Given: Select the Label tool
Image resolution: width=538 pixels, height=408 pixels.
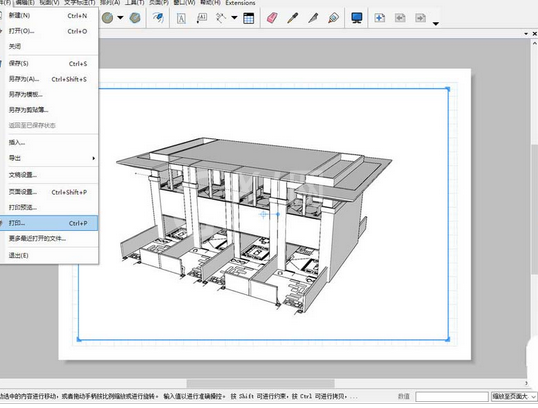Looking at the screenshot, I should click(201, 18).
